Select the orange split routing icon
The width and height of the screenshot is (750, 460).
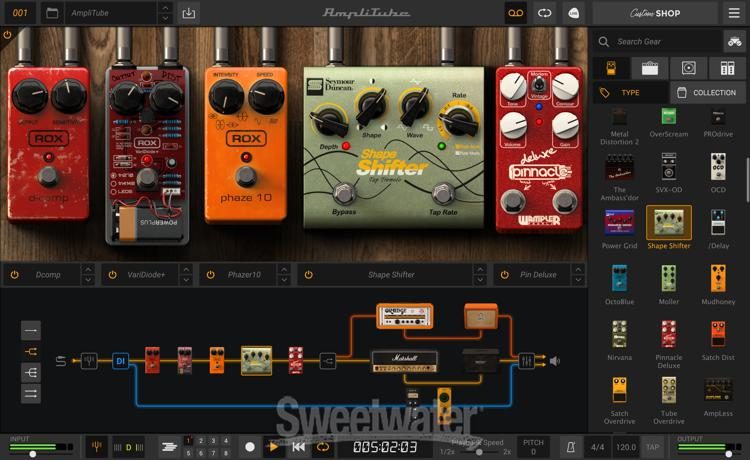[x=31, y=351]
